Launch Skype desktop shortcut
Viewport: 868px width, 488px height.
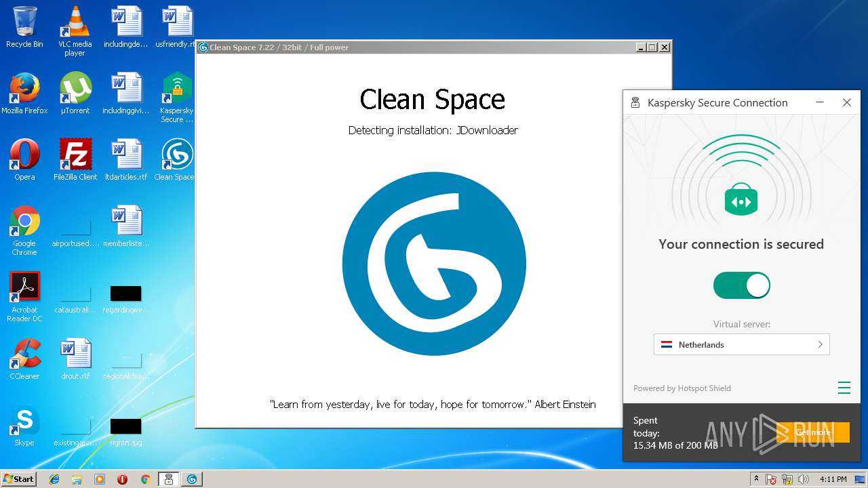pyautogui.click(x=24, y=426)
